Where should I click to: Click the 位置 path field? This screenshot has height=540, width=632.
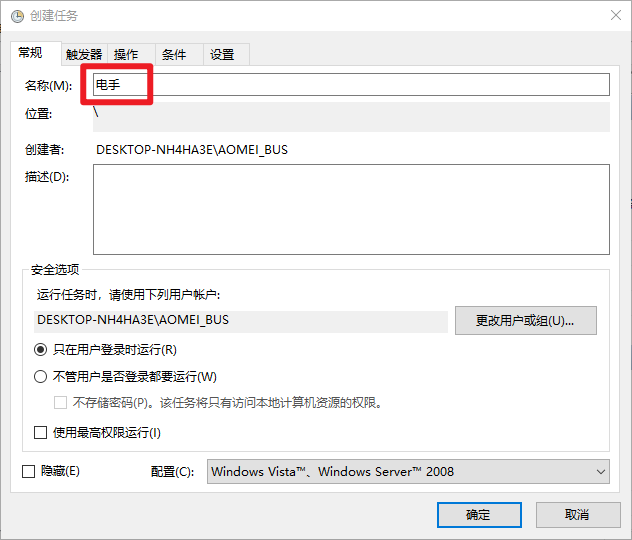pos(351,117)
